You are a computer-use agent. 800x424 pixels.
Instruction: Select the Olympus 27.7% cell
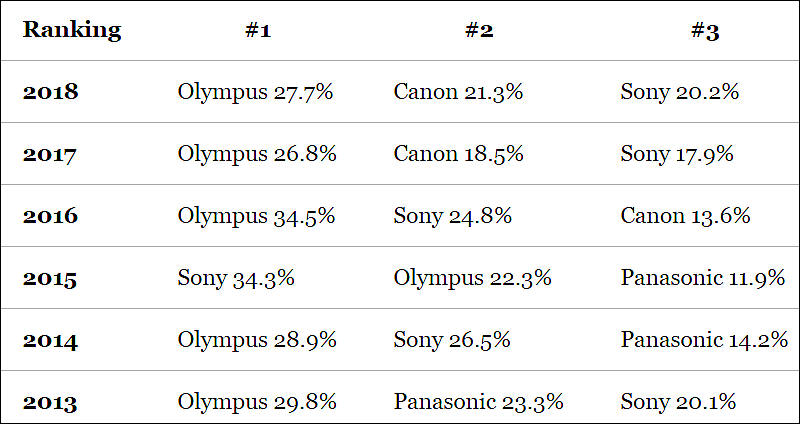[255, 92]
